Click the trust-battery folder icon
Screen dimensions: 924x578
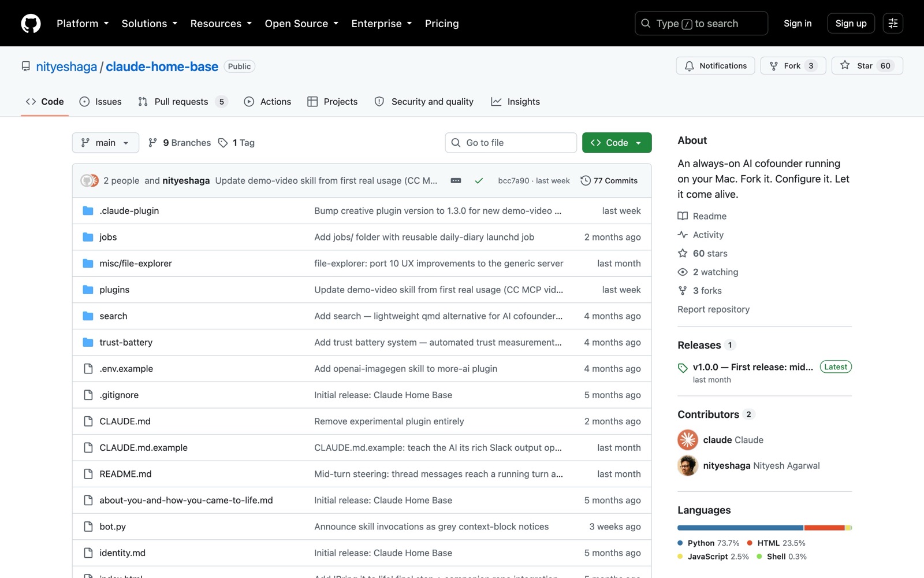coord(88,342)
